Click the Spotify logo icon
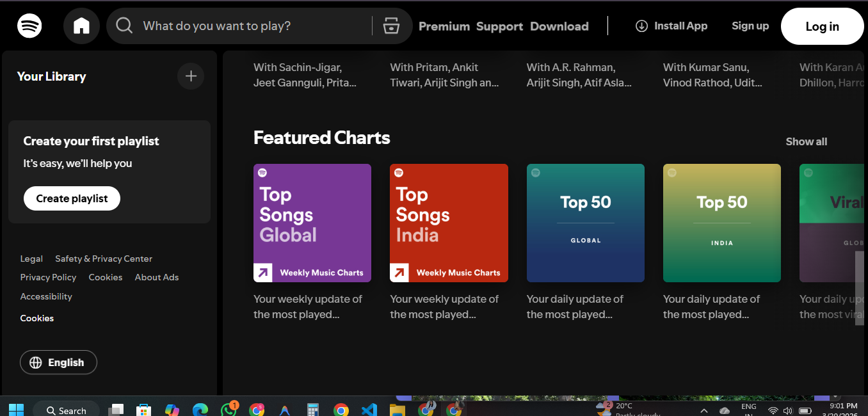The width and height of the screenshot is (868, 416). point(29,26)
